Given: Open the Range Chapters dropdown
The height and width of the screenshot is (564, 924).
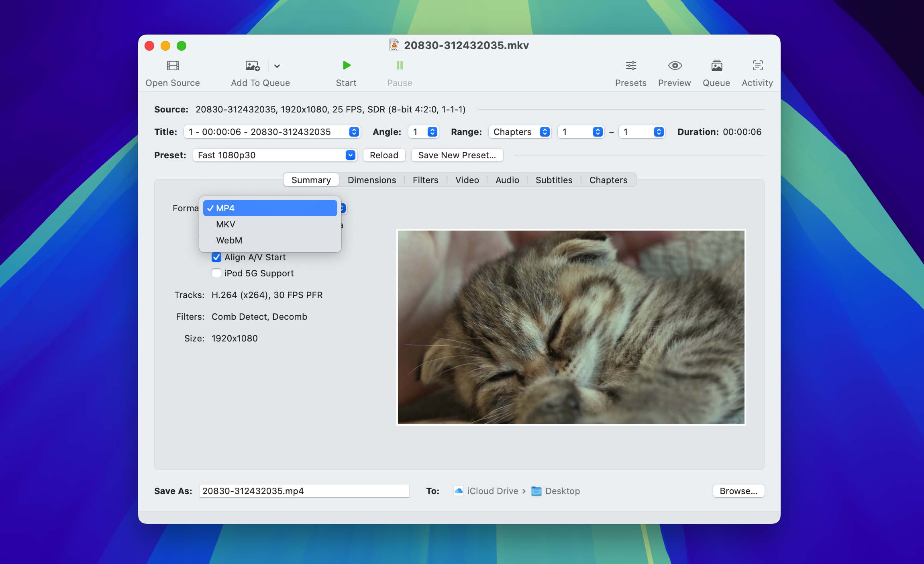Looking at the screenshot, I should [520, 132].
